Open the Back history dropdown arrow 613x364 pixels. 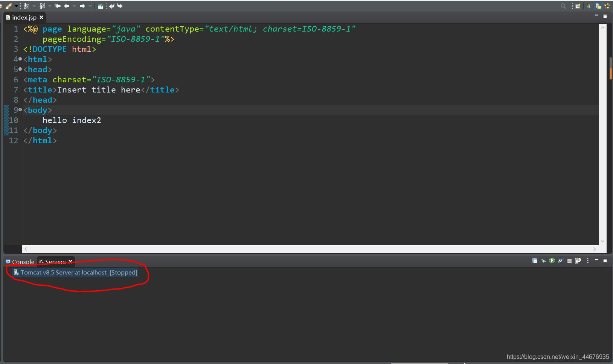click(74, 6)
